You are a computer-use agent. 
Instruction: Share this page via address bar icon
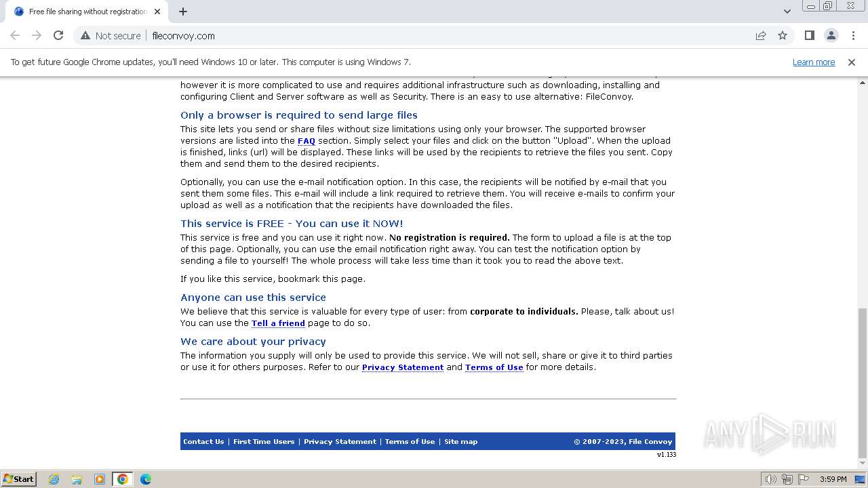[x=761, y=35]
